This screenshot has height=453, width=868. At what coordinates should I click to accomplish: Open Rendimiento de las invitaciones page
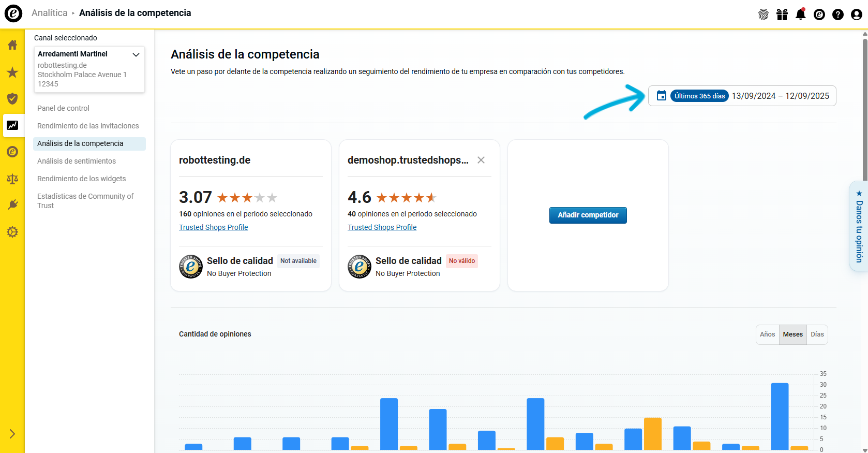[x=88, y=126]
